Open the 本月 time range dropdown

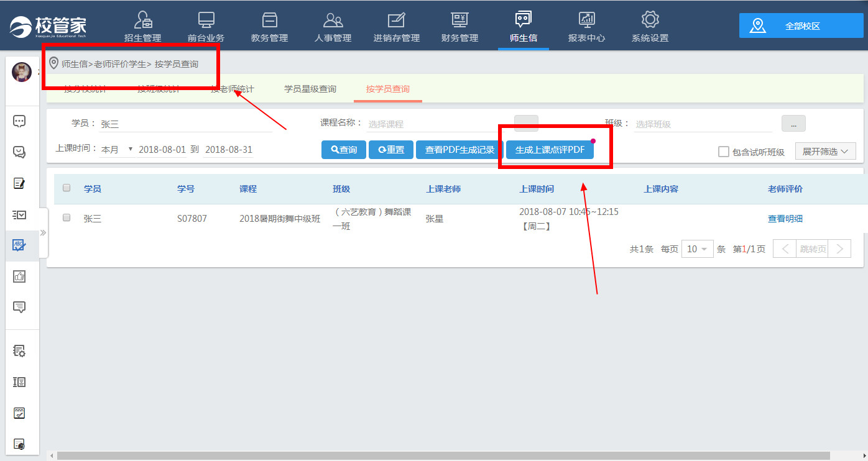117,150
